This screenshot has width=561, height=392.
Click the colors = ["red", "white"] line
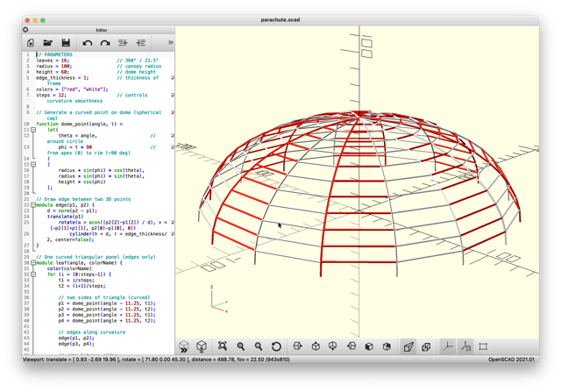72,89
